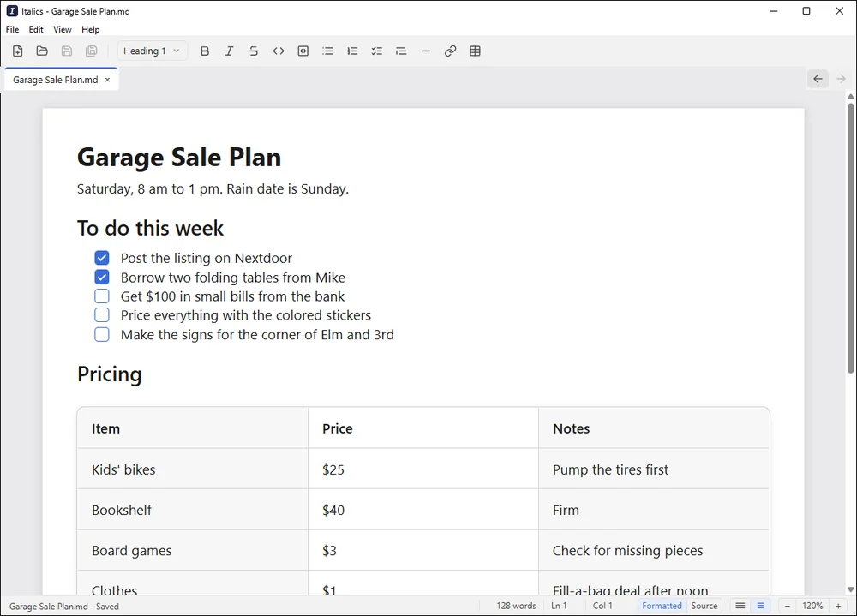This screenshot has width=857, height=616.
Task: Insert a table from the toolbar
Action: (x=475, y=51)
